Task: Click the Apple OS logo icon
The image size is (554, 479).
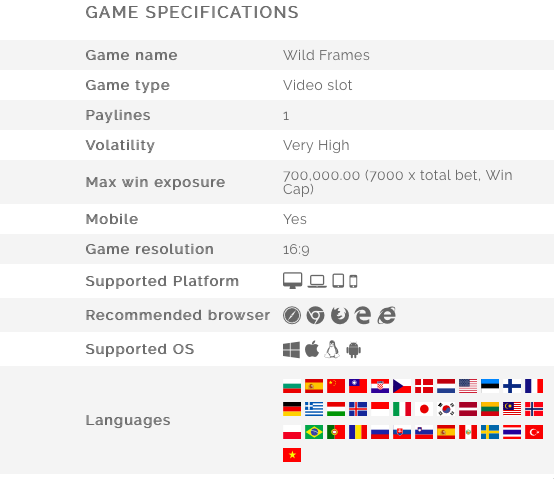Action: coord(312,349)
